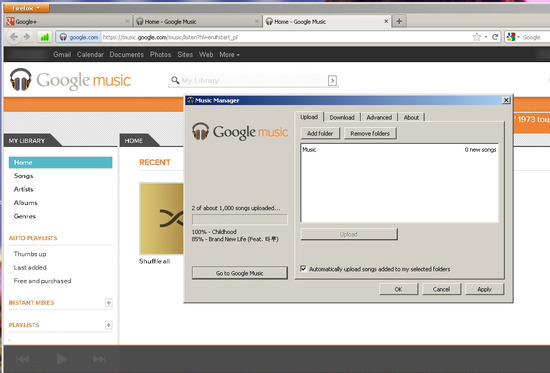Click the search arrow button beside My Library

(332, 80)
